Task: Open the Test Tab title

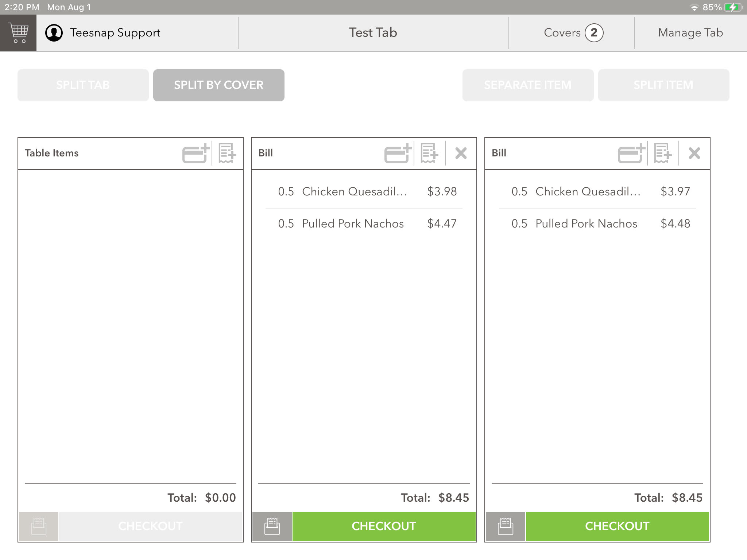Action: [373, 33]
